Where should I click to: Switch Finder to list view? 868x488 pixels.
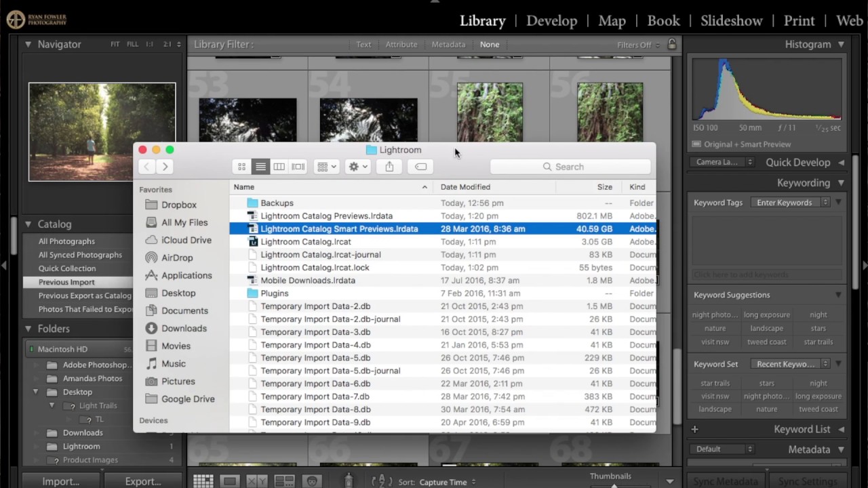(260, 167)
